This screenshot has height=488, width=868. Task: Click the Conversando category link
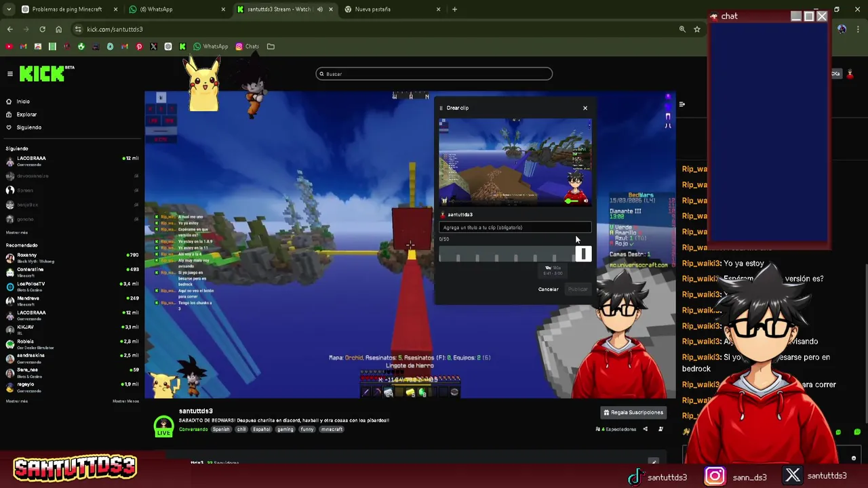click(x=193, y=429)
